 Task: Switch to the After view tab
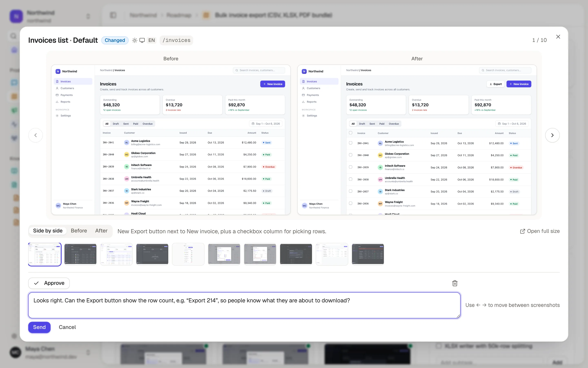(x=101, y=231)
